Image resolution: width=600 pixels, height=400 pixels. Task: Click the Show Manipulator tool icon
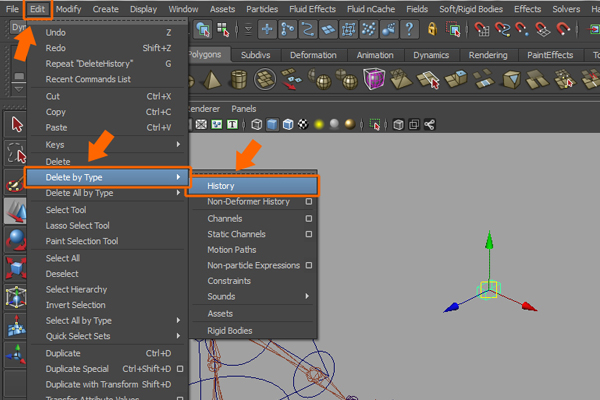(x=16, y=354)
